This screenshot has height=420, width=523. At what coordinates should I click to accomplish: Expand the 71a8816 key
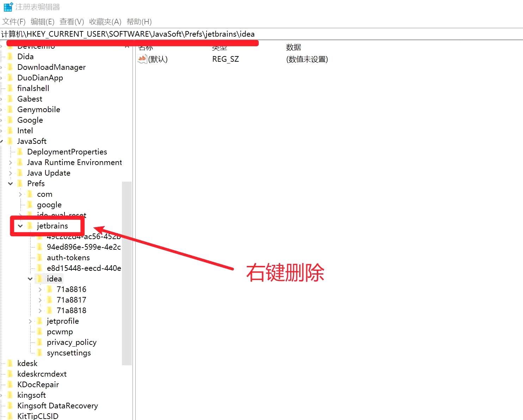point(40,290)
